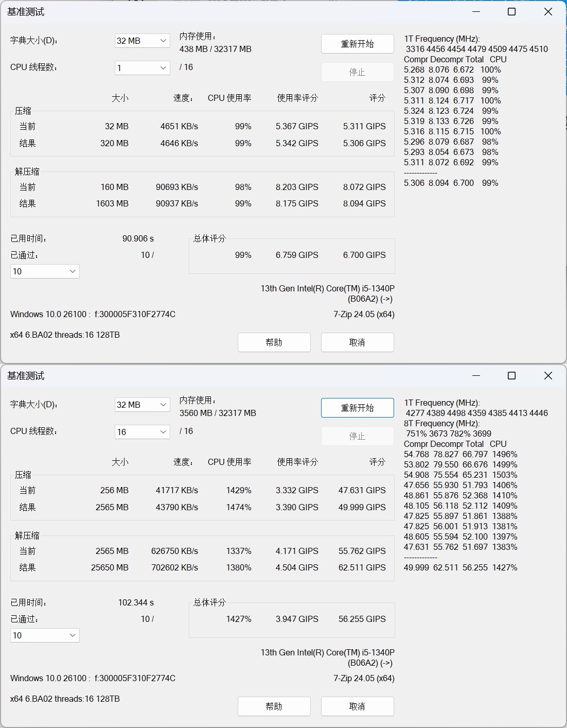Click frequency values 3316 4456 4454 line
The height and width of the screenshot is (728, 567).
pos(477,49)
